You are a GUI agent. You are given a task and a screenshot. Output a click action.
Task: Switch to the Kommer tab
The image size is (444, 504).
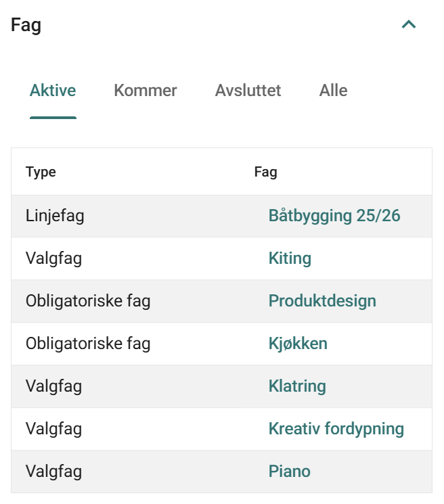[146, 91]
